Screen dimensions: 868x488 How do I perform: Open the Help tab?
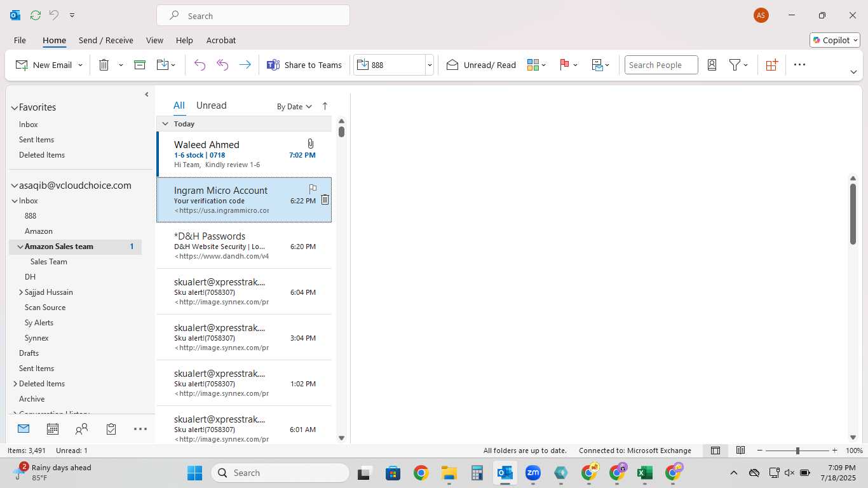click(x=184, y=40)
